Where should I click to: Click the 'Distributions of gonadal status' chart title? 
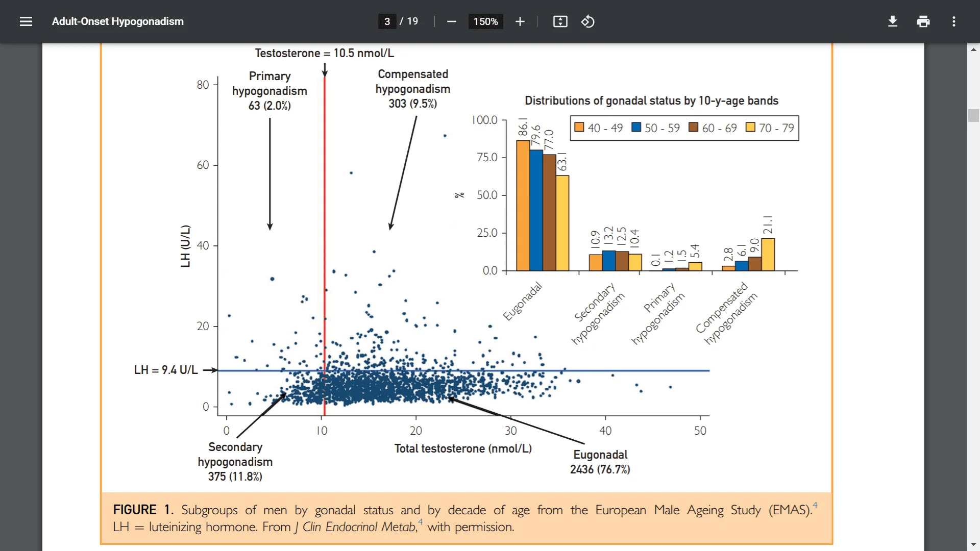(x=652, y=101)
